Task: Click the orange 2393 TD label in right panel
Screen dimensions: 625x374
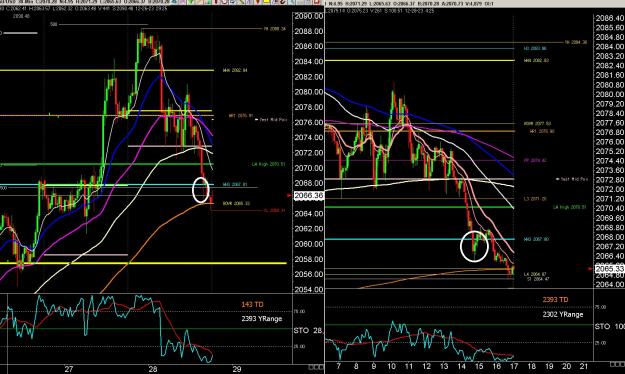Action: click(555, 300)
